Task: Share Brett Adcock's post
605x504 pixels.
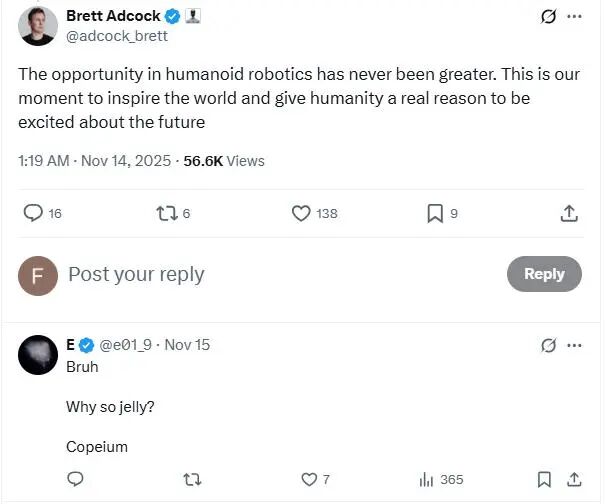Action: [x=569, y=213]
